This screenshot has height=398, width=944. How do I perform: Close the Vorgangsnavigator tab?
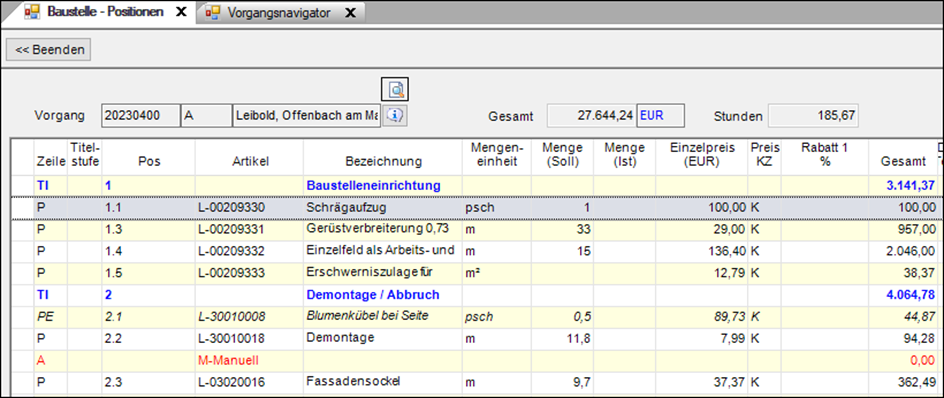[x=350, y=13]
